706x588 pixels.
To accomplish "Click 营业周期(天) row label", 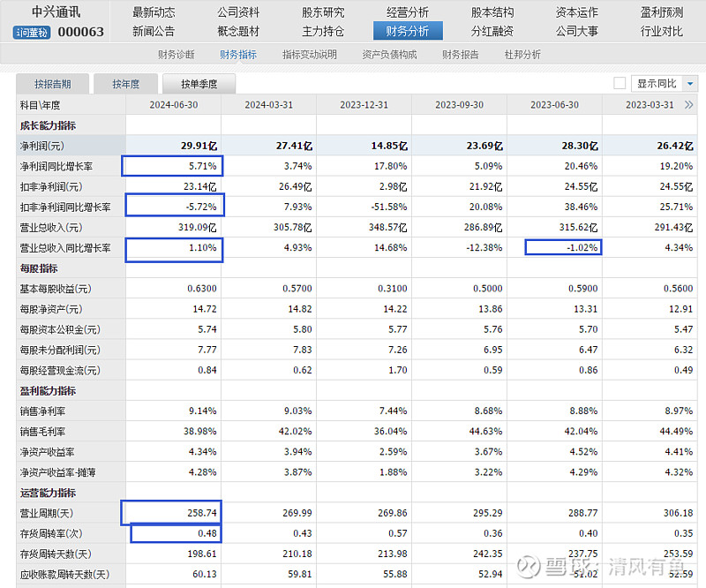I will [x=47, y=513].
